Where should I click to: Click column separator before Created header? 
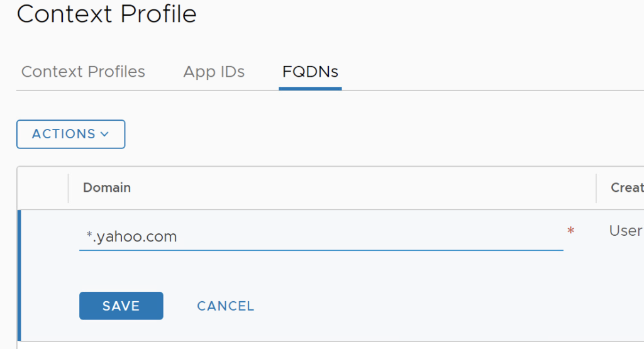(x=596, y=189)
